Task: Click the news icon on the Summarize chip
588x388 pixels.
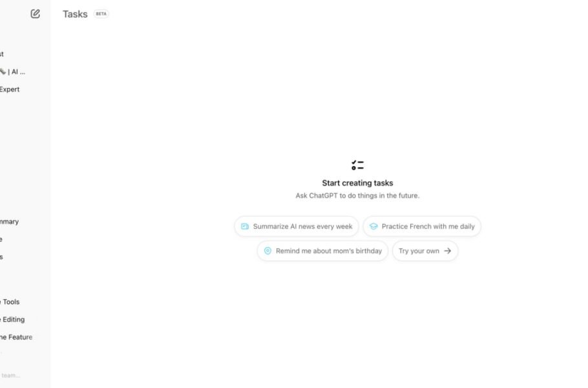Action: (245, 226)
